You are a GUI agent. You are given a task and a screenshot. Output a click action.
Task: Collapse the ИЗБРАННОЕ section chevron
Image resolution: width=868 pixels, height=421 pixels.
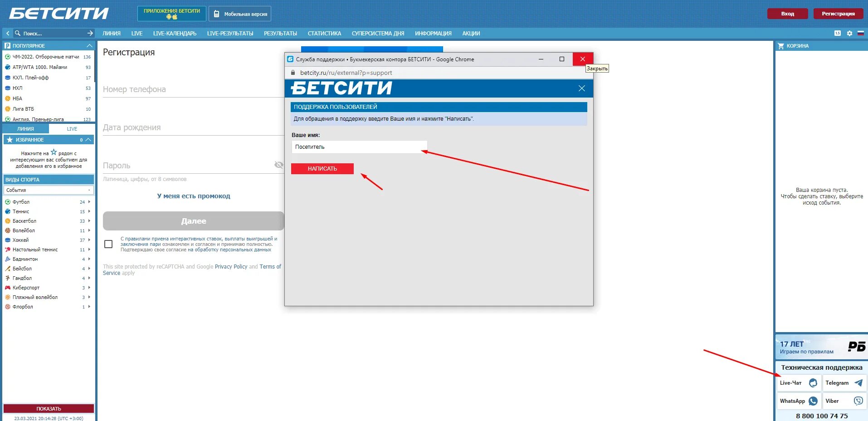pyautogui.click(x=88, y=140)
